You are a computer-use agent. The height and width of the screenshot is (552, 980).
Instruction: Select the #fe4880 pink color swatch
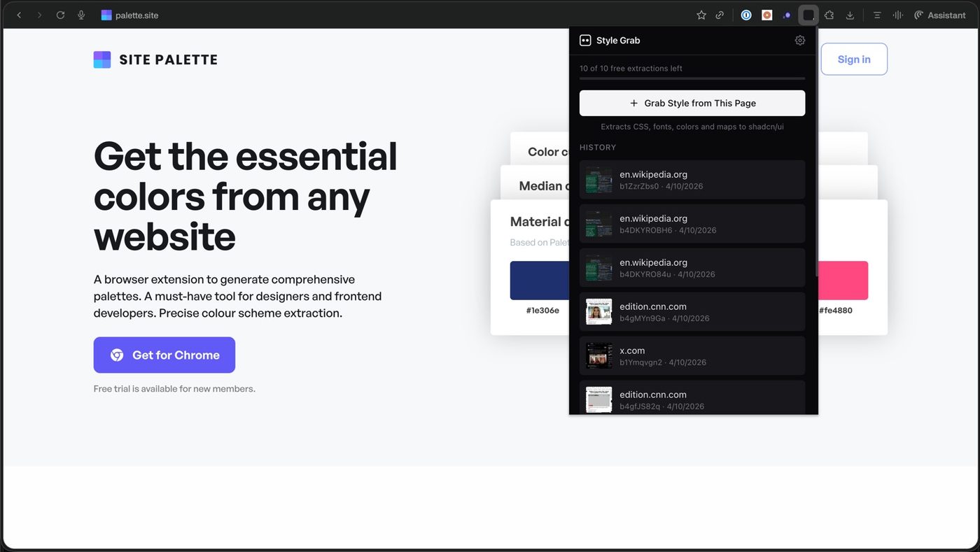point(843,280)
